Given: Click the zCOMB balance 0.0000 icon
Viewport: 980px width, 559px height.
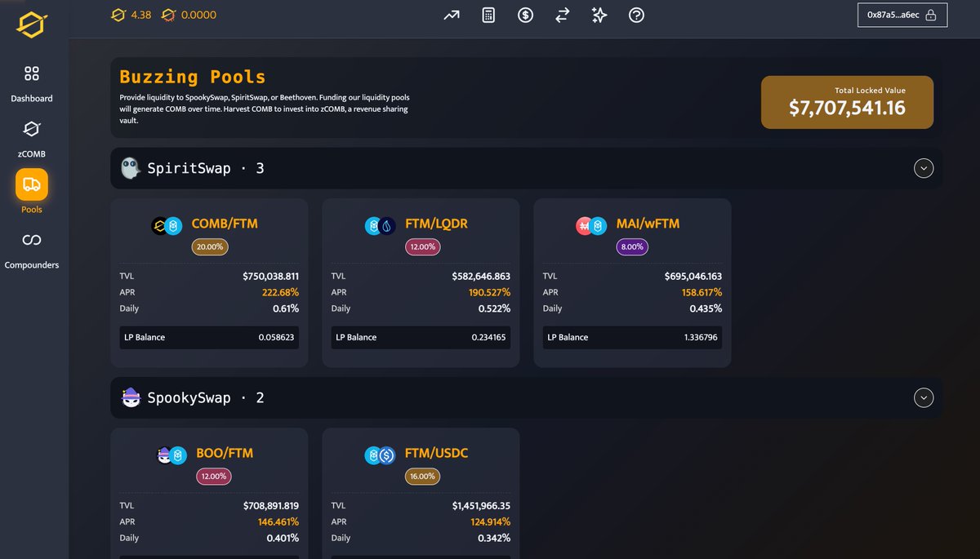Looking at the screenshot, I should 168,15.
